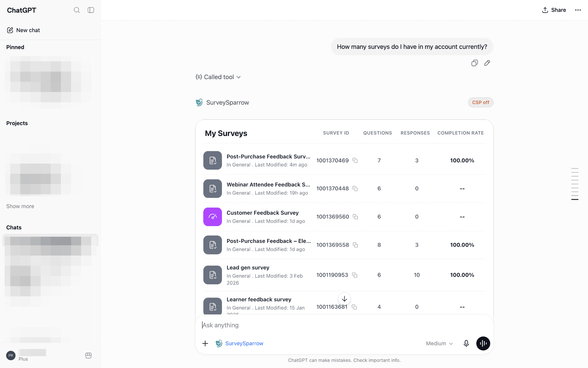
Task: Jump to bottom with the down-arrow button
Action: coord(344,299)
